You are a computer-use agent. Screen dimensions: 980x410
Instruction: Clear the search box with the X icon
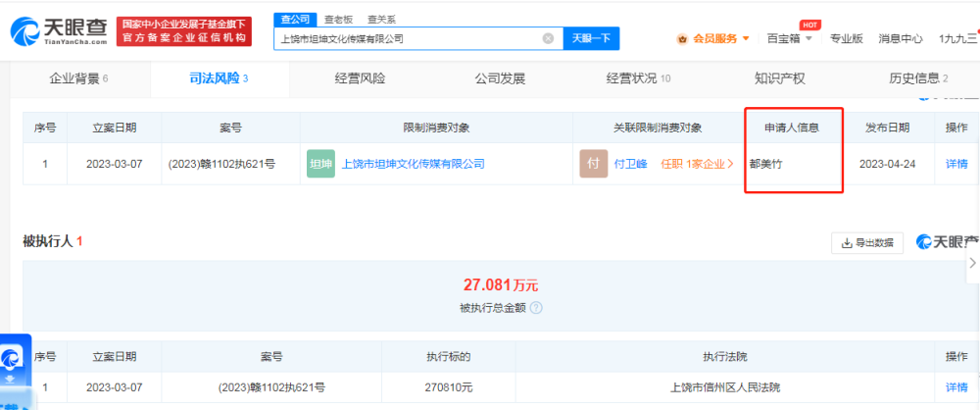548,38
